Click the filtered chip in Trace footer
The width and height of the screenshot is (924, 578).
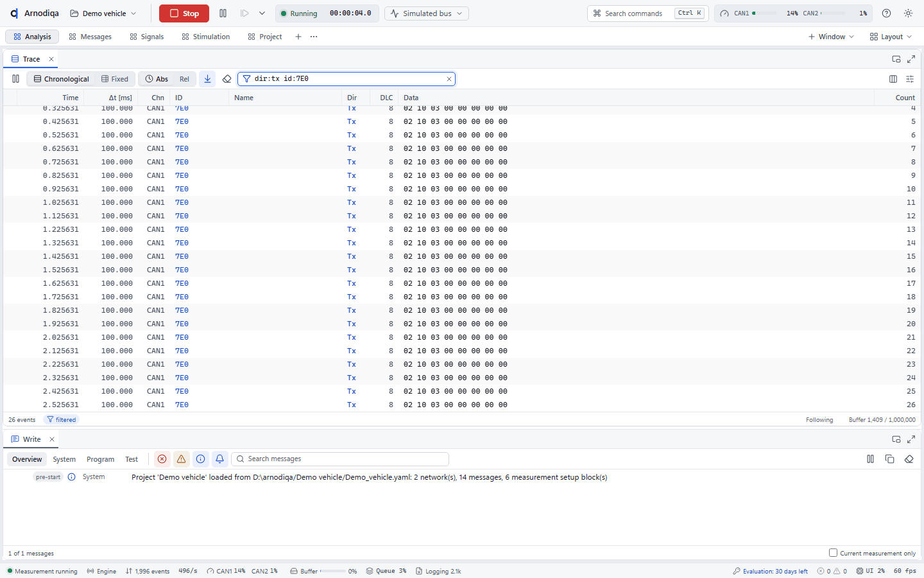click(62, 420)
